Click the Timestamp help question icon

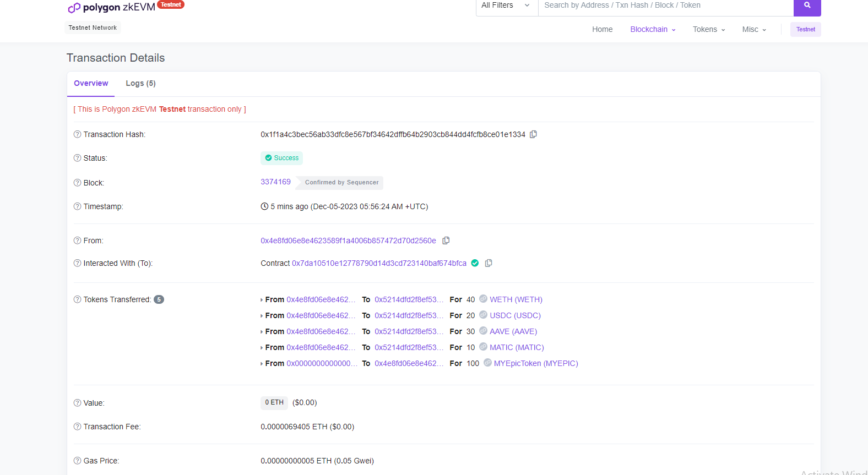pos(77,206)
